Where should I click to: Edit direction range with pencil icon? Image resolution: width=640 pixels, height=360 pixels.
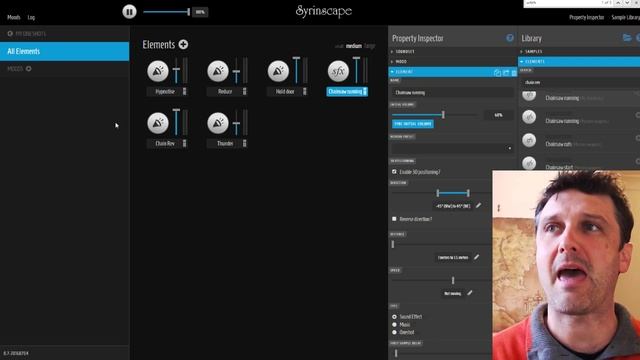(x=478, y=205)
